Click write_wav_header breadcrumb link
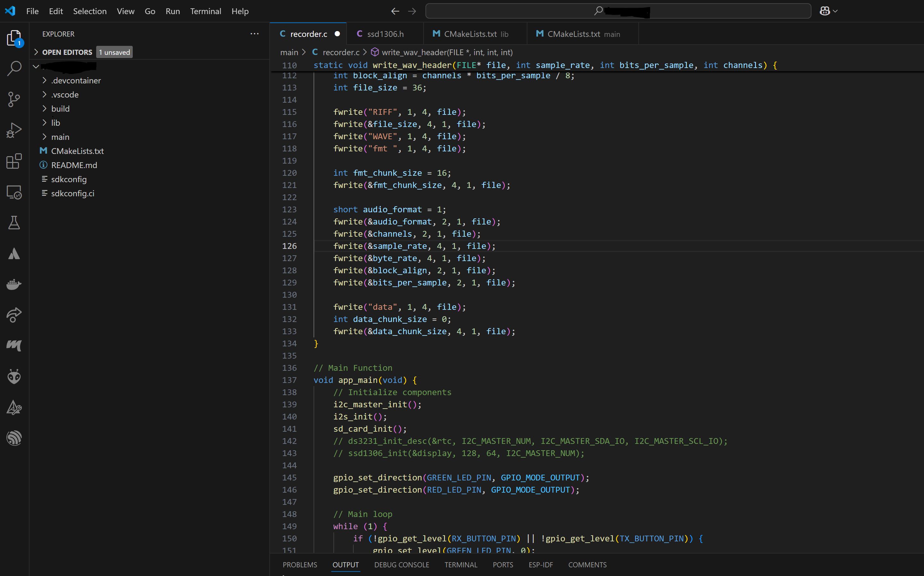 [x=447, y=52]
